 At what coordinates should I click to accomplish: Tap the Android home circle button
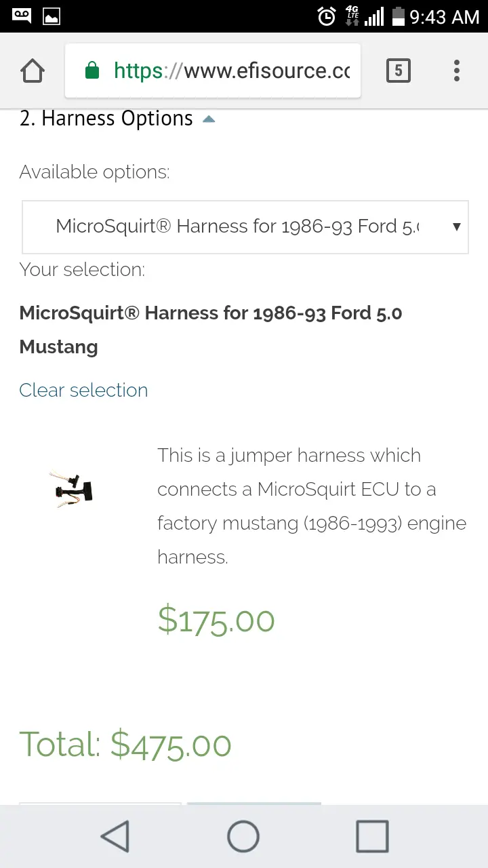(x=243, y=835)
